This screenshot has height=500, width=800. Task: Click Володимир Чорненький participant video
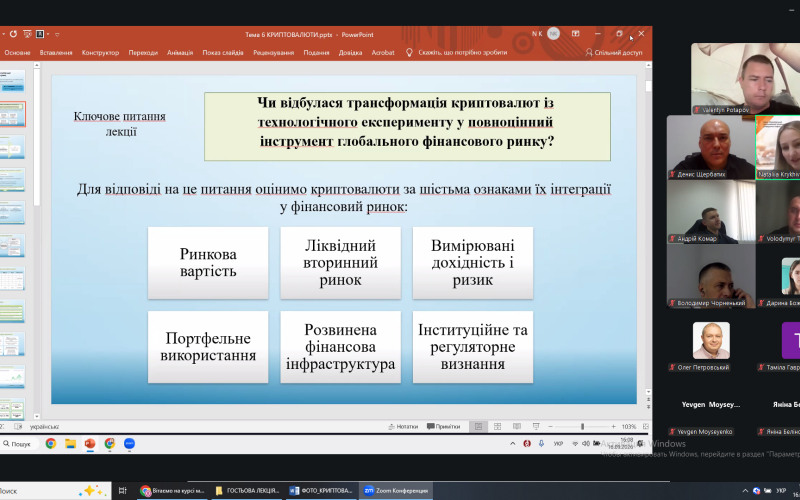tap(711, 276)
